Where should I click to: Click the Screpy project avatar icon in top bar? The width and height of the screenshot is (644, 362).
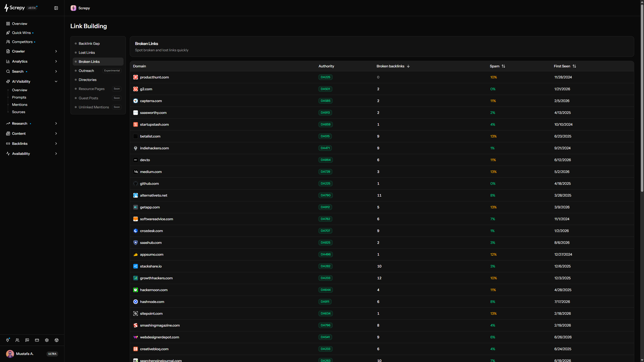pyautogui.click(x=73, y=8)
